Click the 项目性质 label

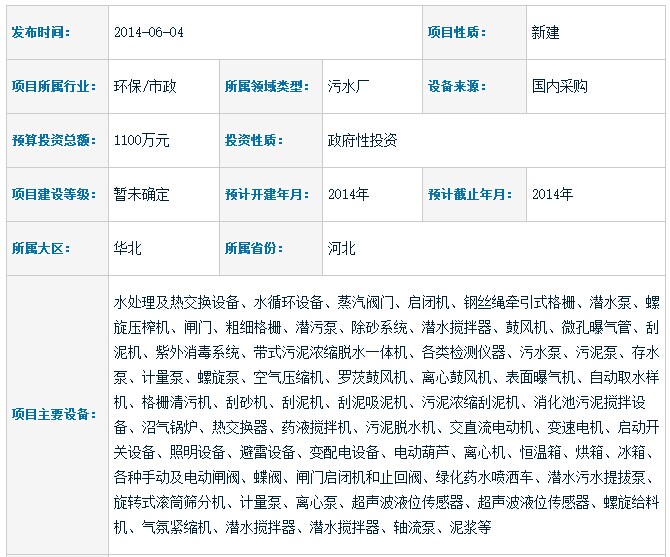click(x=457, y=32)
